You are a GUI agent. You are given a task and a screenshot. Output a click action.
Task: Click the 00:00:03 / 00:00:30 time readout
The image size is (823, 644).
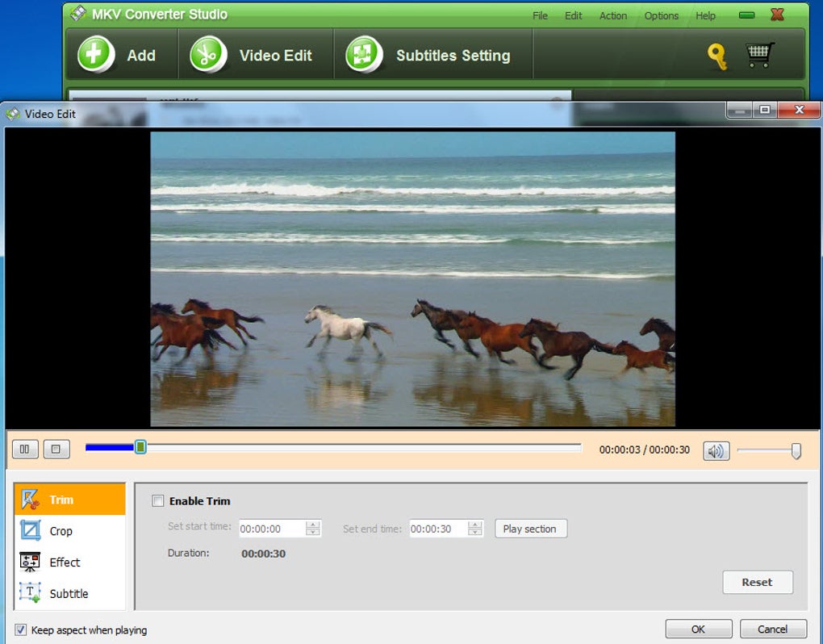coord(645,450)
